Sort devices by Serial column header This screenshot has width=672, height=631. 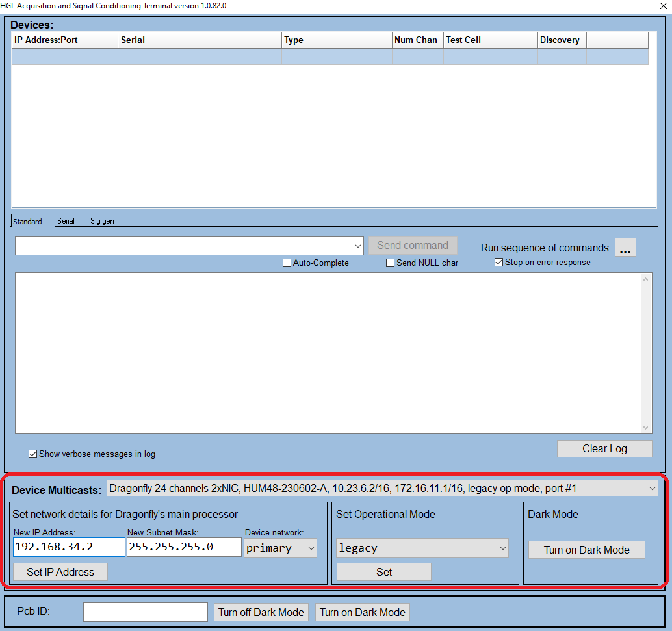click(x=200, y=40)
